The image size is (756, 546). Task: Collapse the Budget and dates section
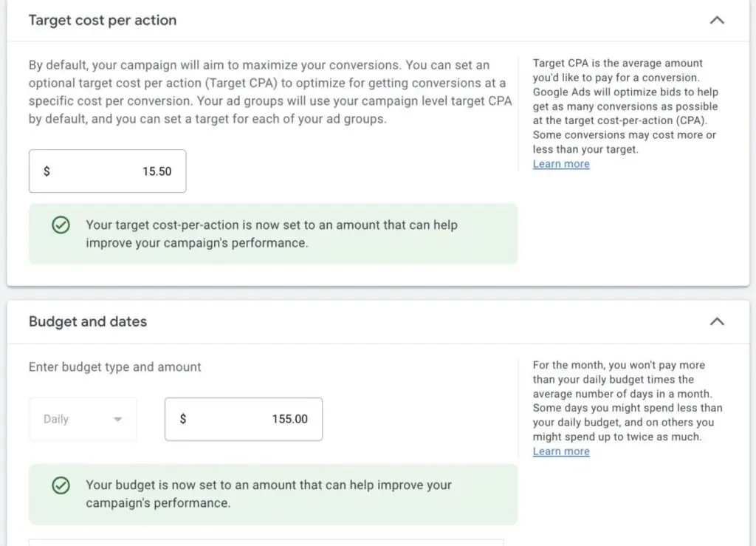coord(716,321)
